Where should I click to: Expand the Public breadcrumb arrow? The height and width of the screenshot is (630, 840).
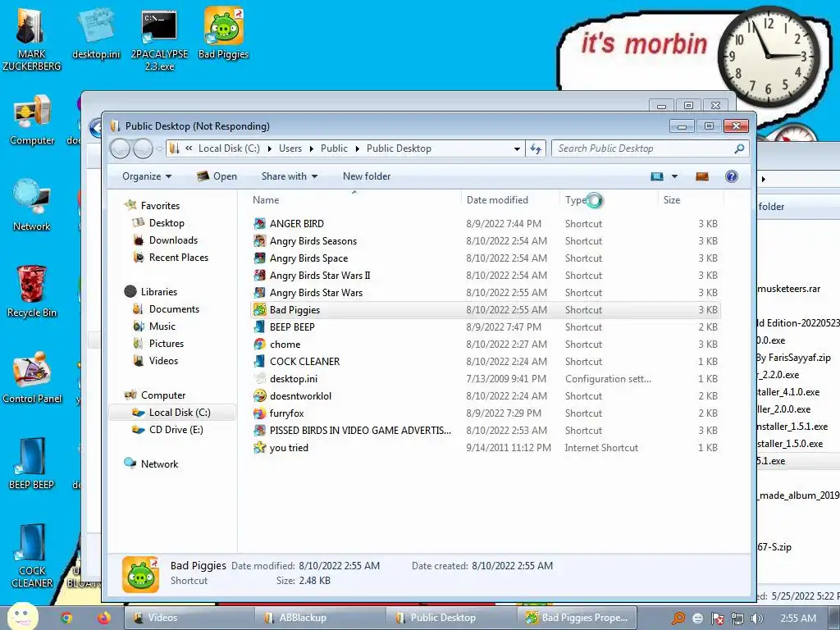pos(358,148)
